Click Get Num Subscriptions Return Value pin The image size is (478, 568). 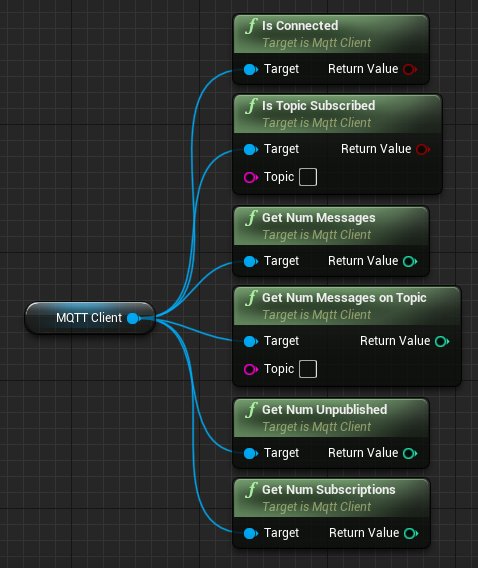(x=411, y=533)
